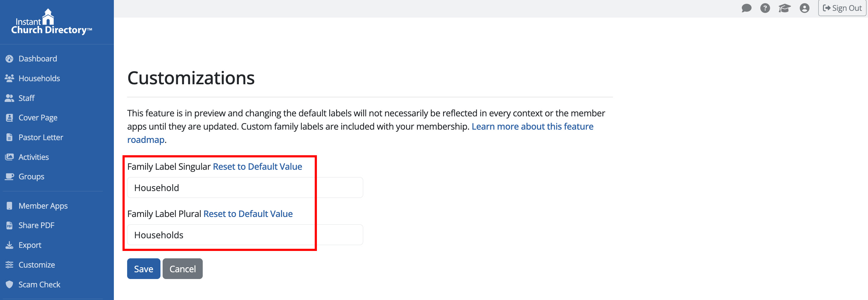Image resolution: width=868 pixels, height=300 pixels.
Task: Open Households in the sidebar
Action: coord(39,78)
